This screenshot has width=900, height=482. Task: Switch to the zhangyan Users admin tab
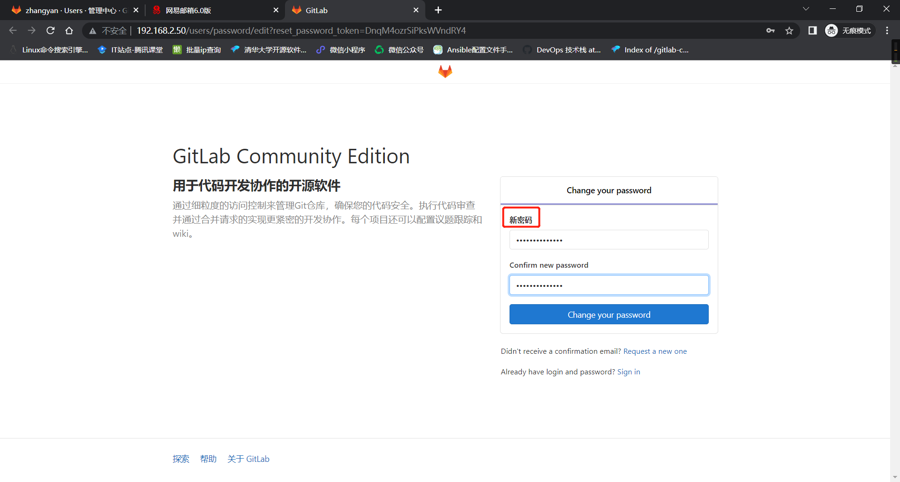pos(70,10)
